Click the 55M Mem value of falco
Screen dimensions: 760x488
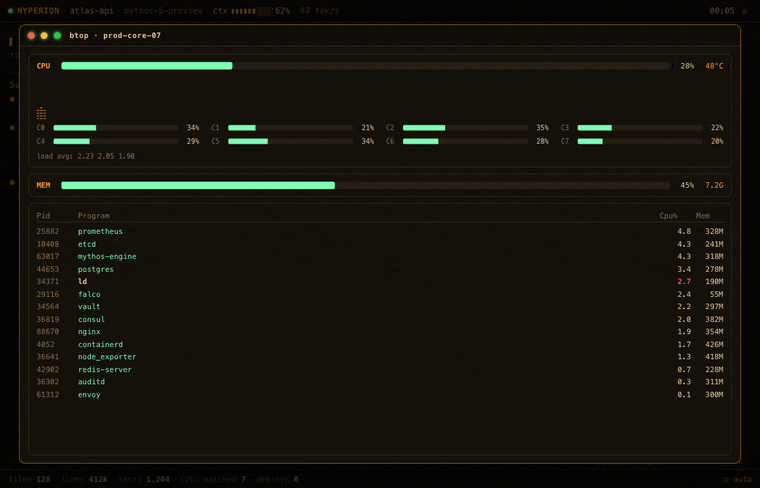pos(716,294)
